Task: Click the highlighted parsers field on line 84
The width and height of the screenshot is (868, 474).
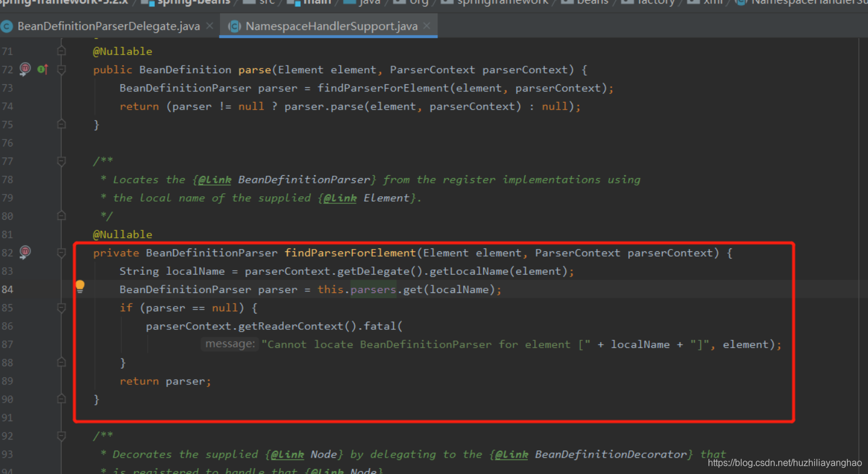Action: click(374, 289)
